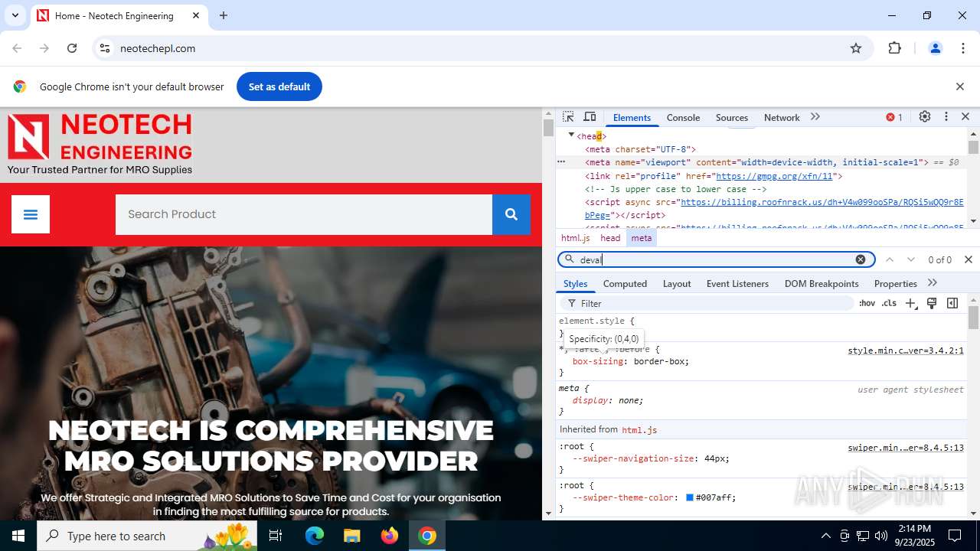
Task: Open the billing.roofnrack.us script URL
Action: [822, 202]
